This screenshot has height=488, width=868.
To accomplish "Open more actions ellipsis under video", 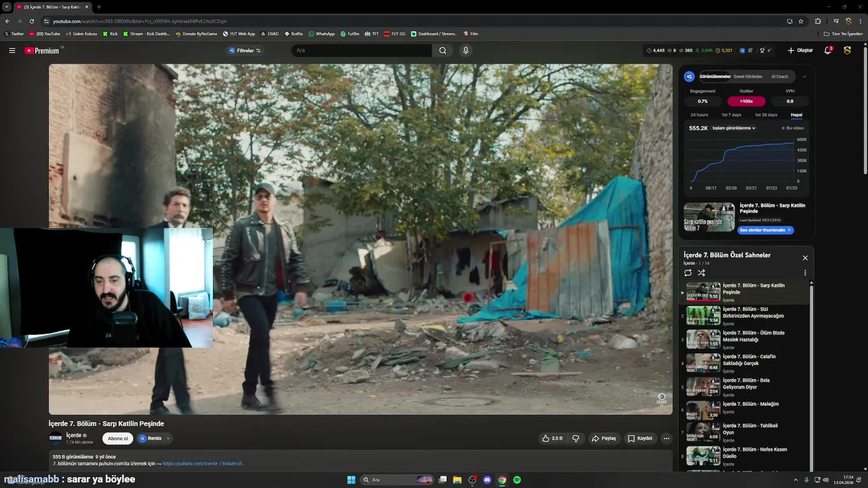I will (x=666, y=439).
